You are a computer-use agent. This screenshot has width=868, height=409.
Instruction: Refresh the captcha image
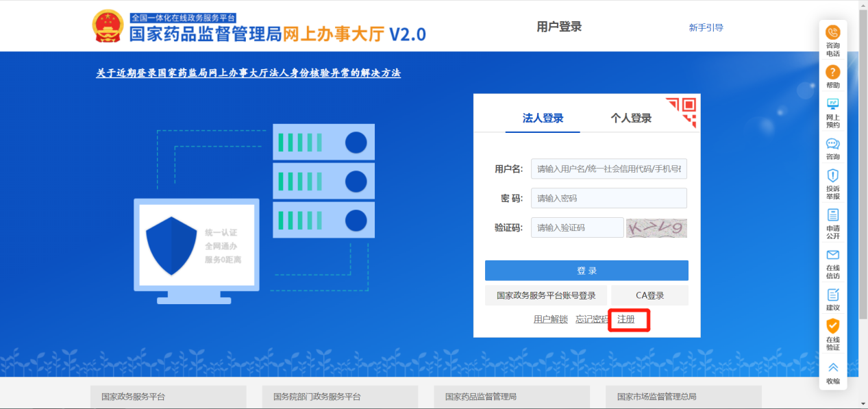click(656, 227)
